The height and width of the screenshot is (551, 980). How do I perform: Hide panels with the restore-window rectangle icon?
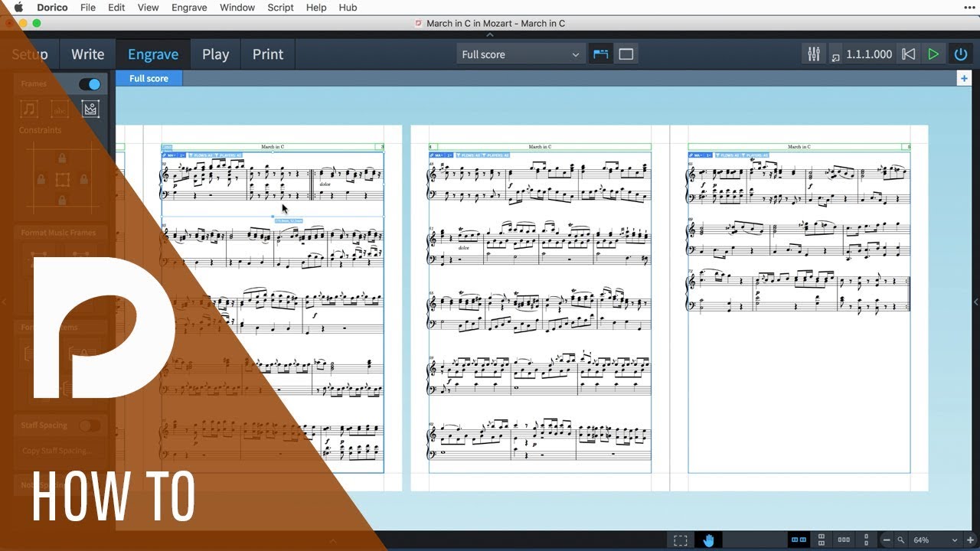click(x=626, y=54)
